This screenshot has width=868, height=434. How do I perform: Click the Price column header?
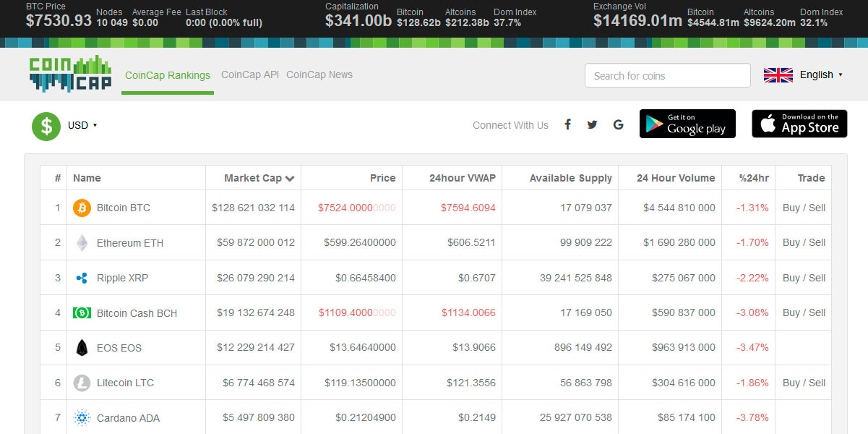383,178
